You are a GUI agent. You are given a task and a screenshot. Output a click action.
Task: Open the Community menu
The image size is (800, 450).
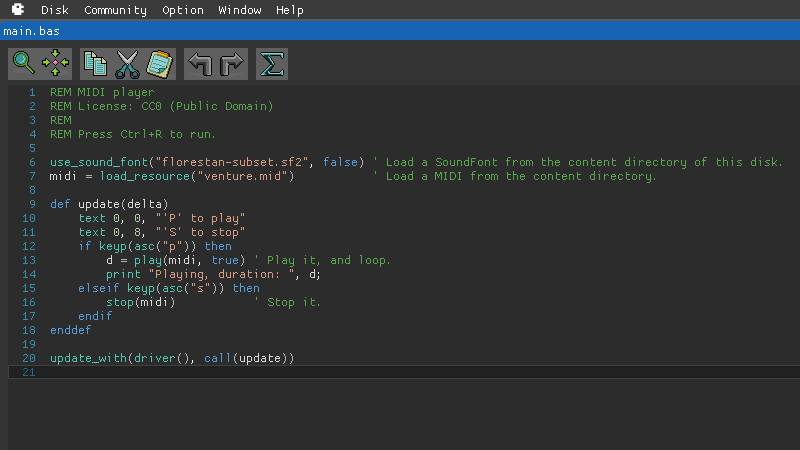(115, 10)
